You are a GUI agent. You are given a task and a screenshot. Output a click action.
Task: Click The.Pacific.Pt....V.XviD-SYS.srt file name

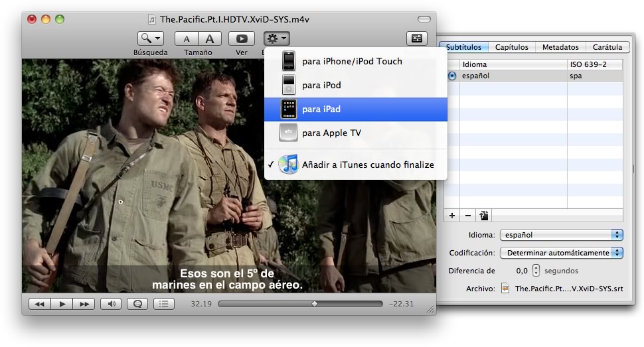(569, 289)
